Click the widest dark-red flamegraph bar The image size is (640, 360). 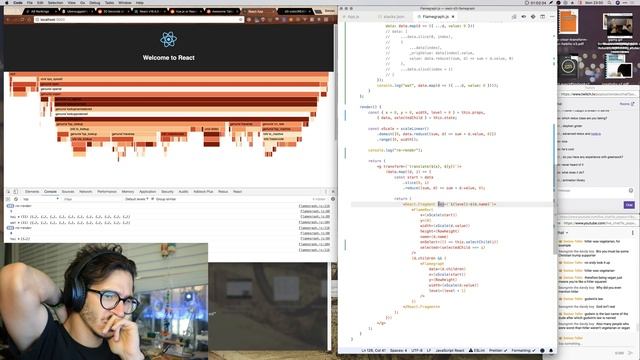(186, 99)
